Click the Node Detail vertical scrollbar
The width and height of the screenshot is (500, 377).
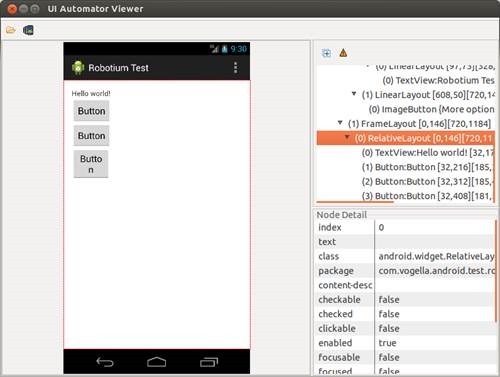coord(496,271)
